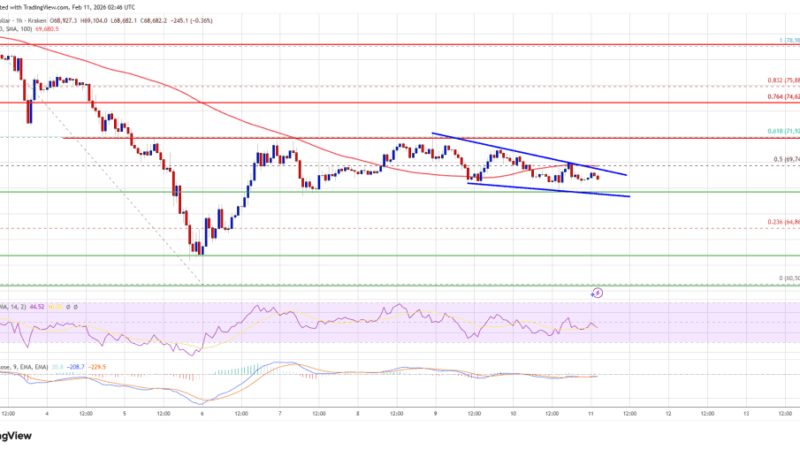Select the 0.618 Fibonacci level label
The image size is (800, 450).
pos(783,131)
